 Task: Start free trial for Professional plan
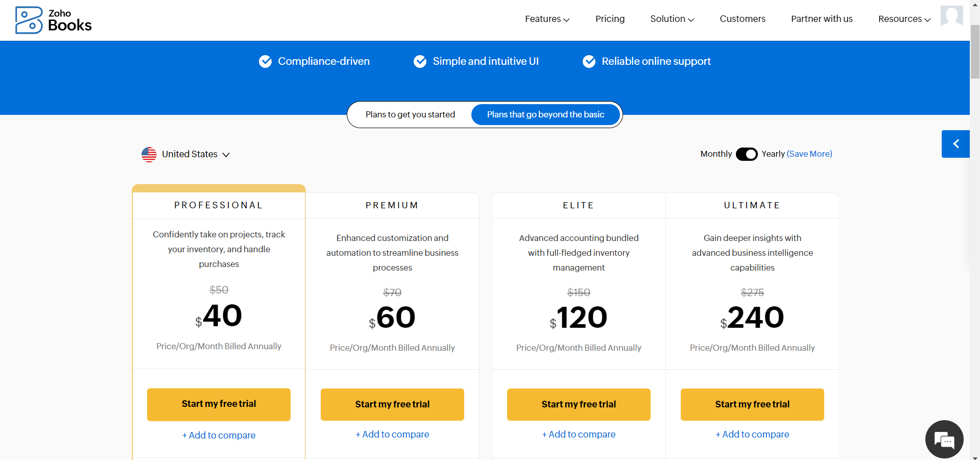(219, 404)
